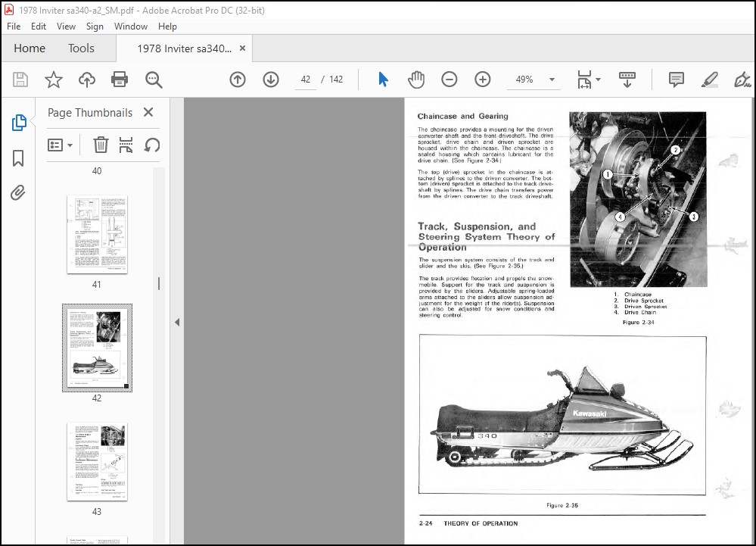Image resolution: width=756 pixels, height=546 pixels.
Task: Open the Window menu
Action: (x=131, y=27)
